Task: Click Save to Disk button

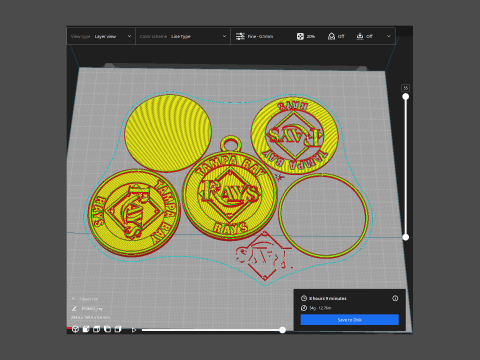Action: [349, 320]
